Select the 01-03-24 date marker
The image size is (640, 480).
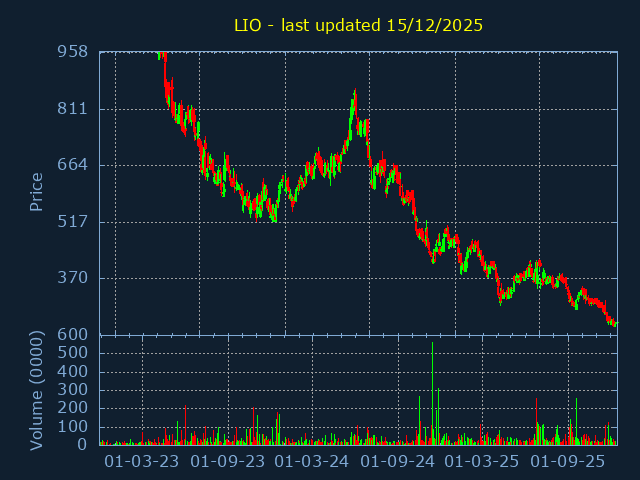pos(312,462)
